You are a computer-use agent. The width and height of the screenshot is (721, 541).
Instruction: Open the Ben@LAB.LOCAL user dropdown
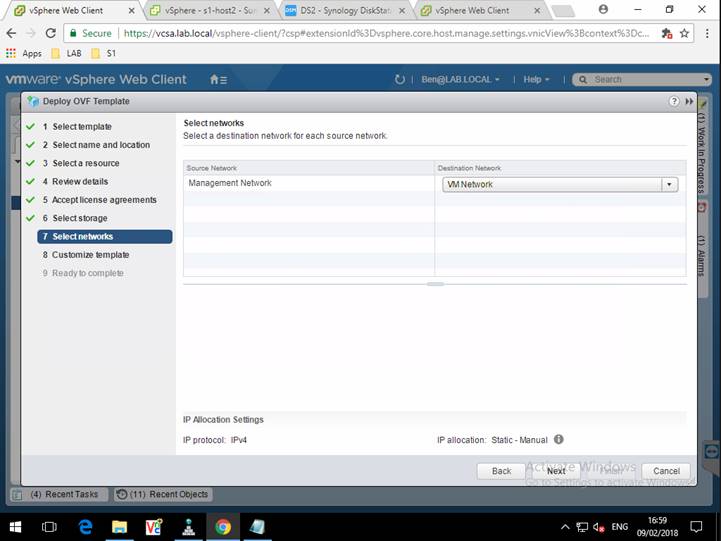pos(460,80)
